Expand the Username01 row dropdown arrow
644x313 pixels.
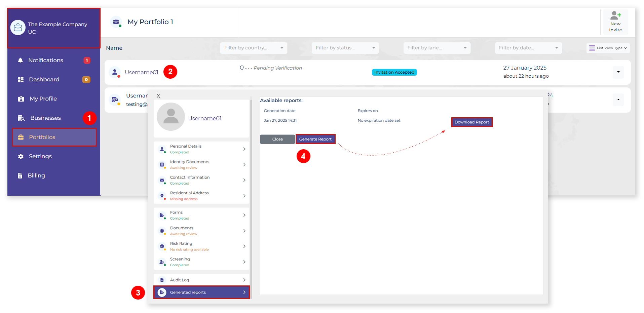click(x=618, y=72)
